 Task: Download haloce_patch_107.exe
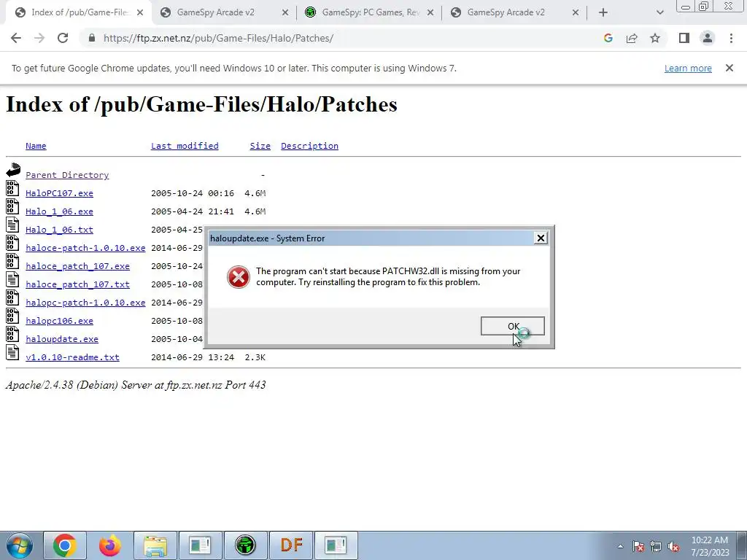pyautogui.click(x=77, y=266)
